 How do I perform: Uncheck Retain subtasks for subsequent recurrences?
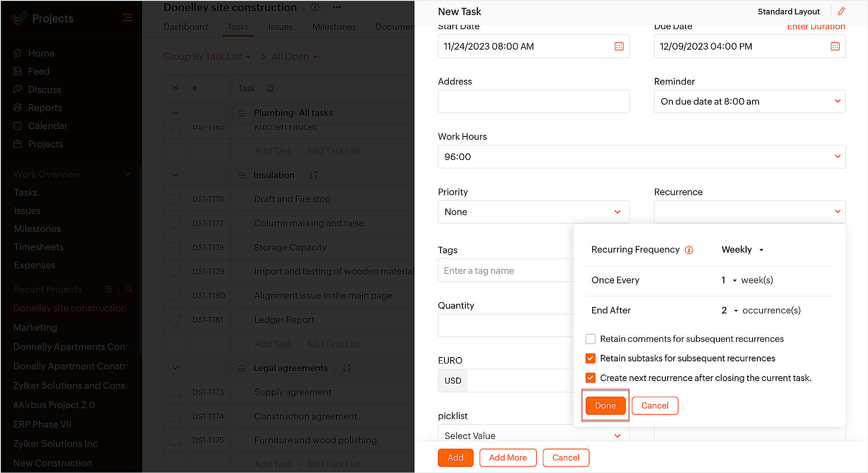coord(590,358)
